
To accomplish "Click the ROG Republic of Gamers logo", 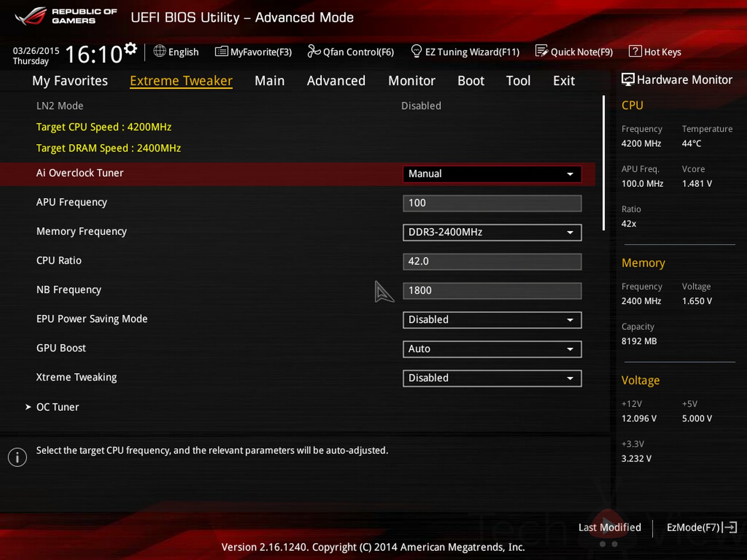I will coord(66,16).
